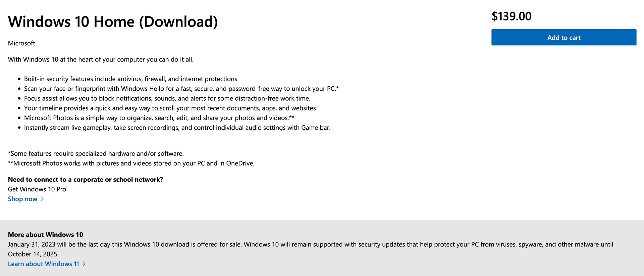Open the Shop now link text

click(22, 199)
